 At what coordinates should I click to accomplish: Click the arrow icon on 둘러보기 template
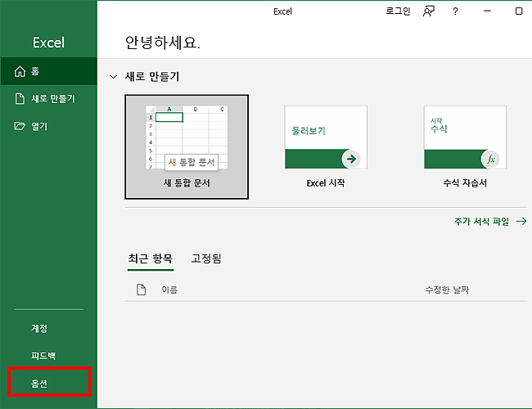(351, 159)
